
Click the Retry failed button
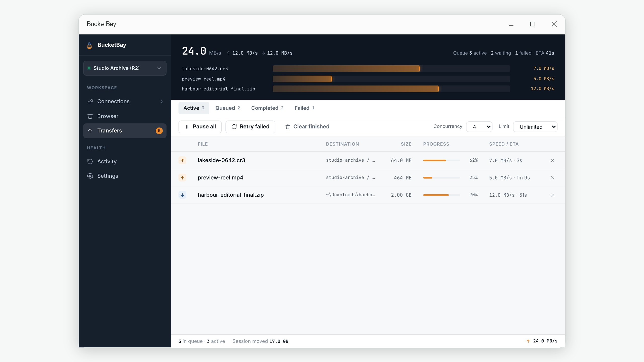(250, 127)
